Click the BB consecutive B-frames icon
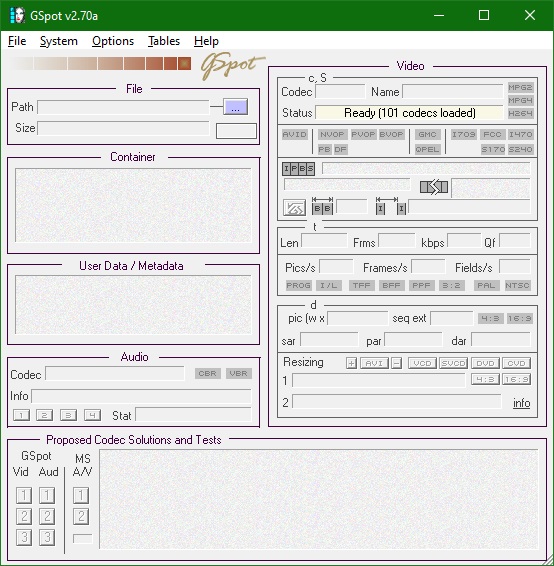Viewport: 554px width, 566px height. (x=322, y=206)
